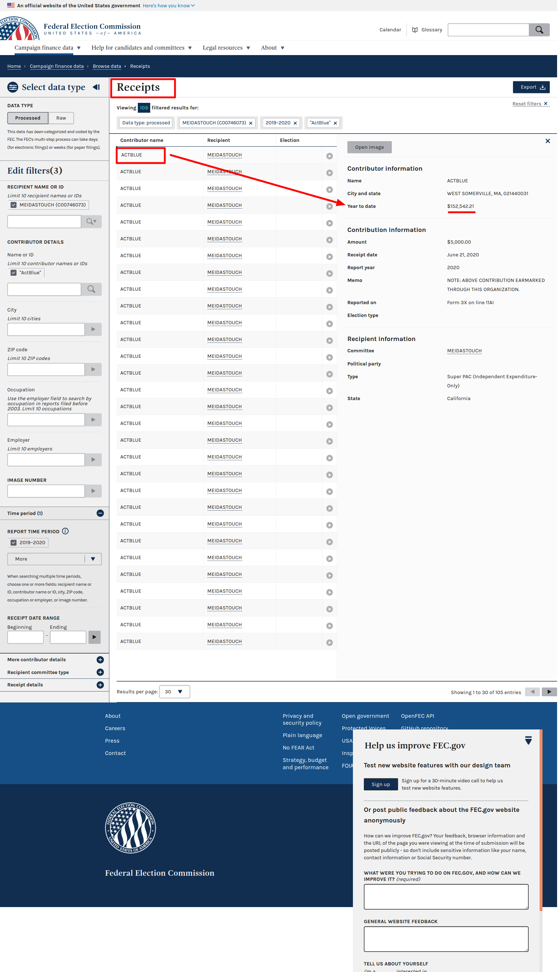Screen dimensions: 560x972
Task: Click the Select data type filter icon
Action: [x=13, y=87]
